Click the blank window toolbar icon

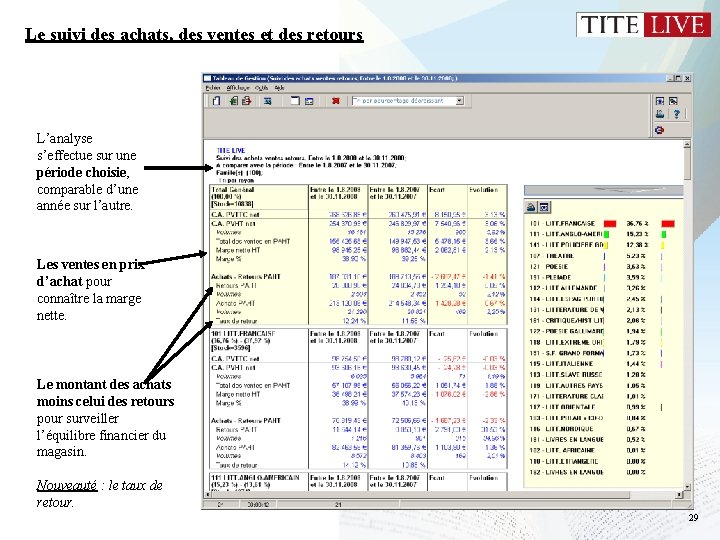click(x=295, y=101)
